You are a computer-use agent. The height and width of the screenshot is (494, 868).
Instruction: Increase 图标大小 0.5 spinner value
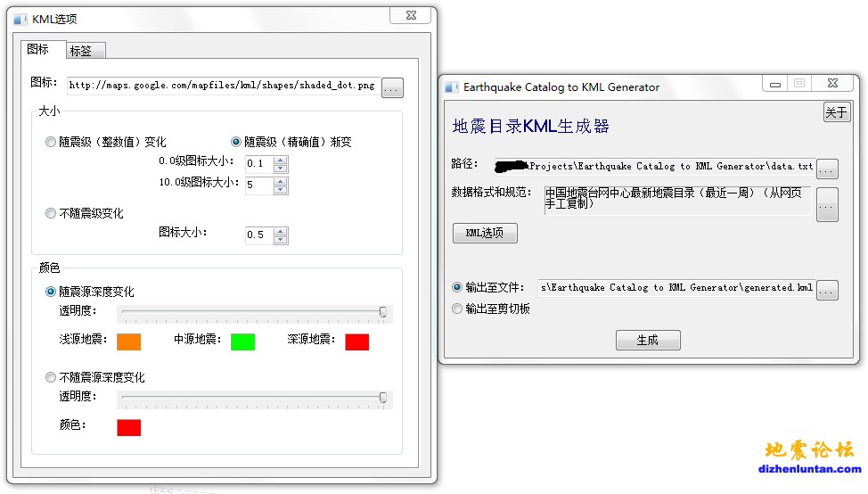pos(280,232)
